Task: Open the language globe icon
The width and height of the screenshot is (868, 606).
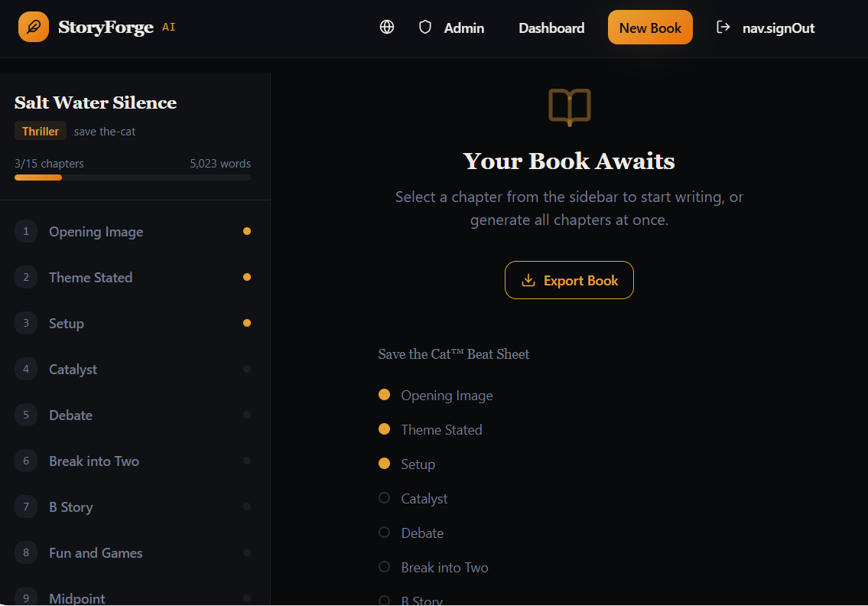Action: (x=387, y=28)
